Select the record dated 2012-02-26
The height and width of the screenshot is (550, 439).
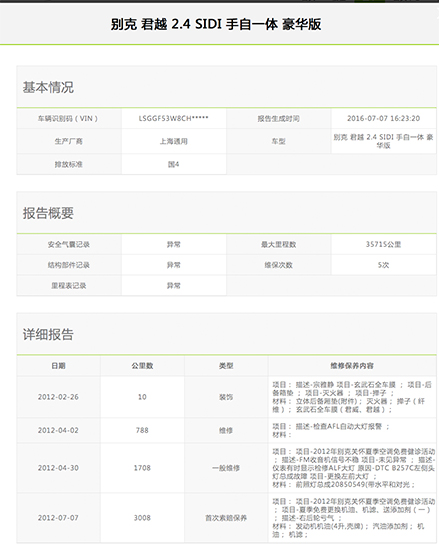58,397
